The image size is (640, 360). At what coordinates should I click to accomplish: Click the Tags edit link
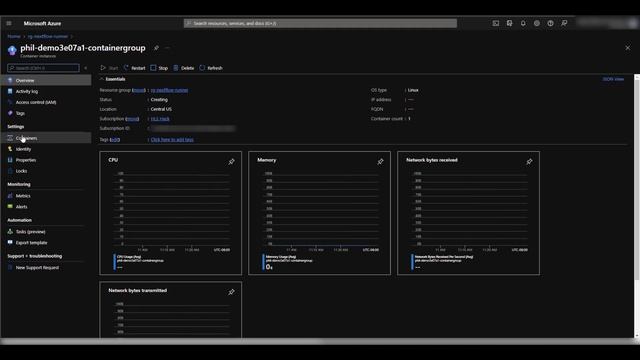point(115,140)
